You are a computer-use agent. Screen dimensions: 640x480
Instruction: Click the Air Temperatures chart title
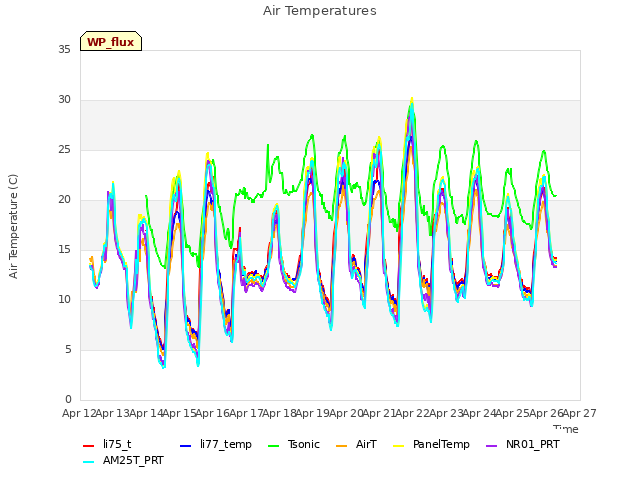[320, 11]
